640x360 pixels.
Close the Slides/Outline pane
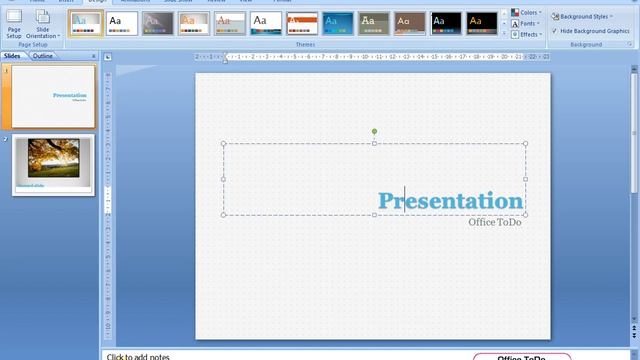(x=93, y=56)
